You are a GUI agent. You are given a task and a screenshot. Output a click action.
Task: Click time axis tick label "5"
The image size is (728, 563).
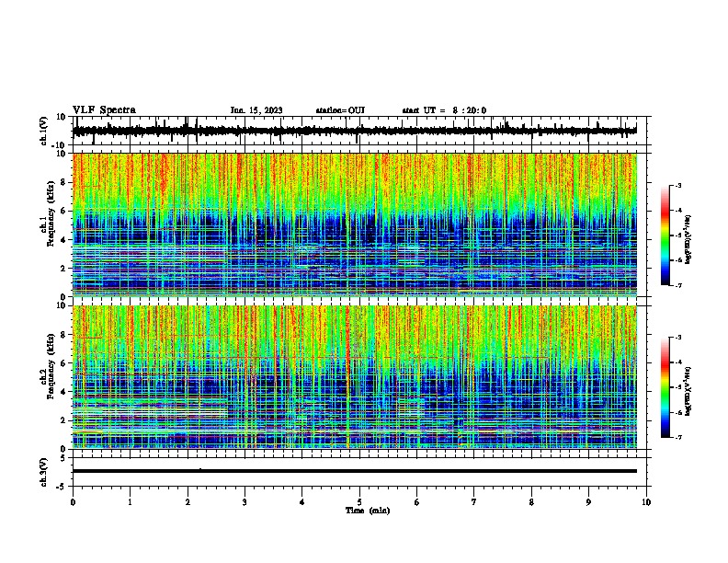click(359, 502)
